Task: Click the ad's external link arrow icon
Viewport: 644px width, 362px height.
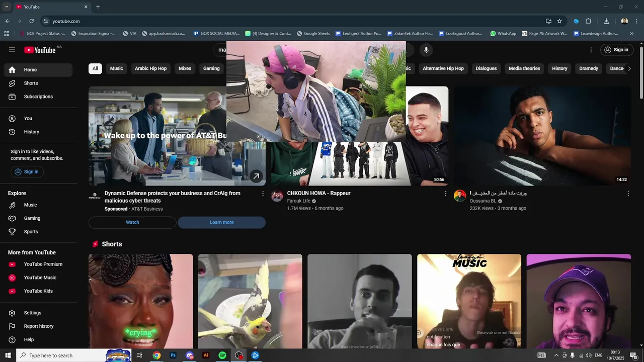Action: (x=256, y=176)
